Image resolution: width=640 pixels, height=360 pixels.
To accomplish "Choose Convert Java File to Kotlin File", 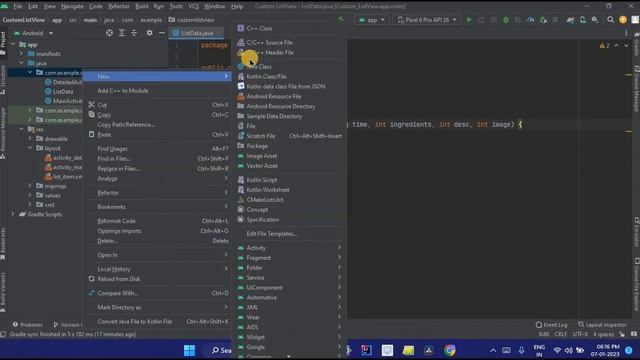I will coord(158,321).
